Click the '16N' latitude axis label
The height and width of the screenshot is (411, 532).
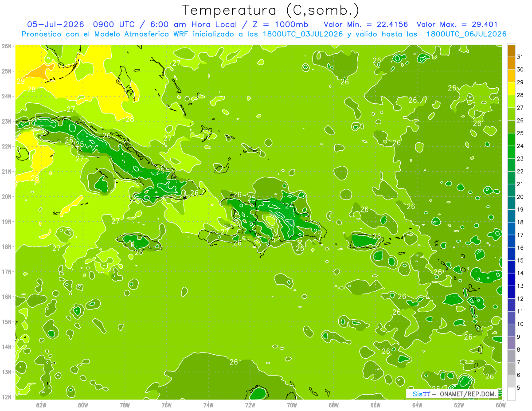pos(6,297)
